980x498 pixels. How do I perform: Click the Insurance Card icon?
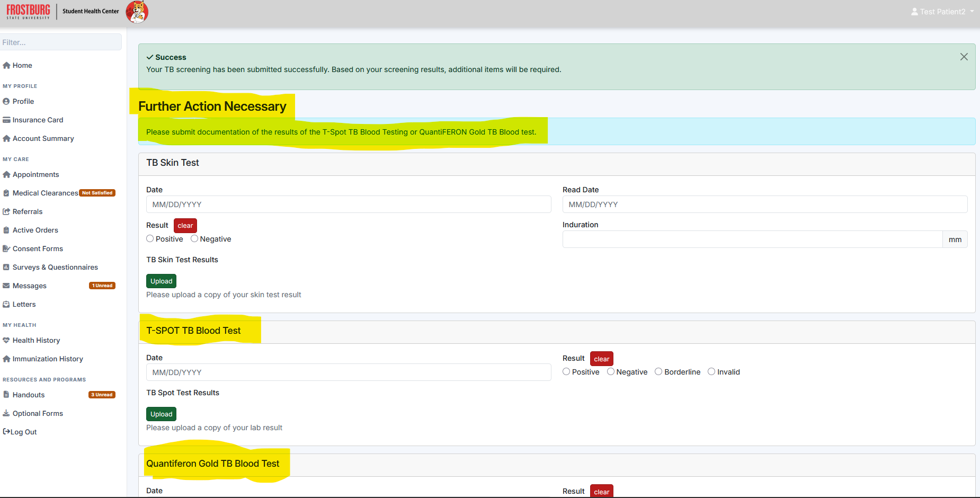coord(6,120)
